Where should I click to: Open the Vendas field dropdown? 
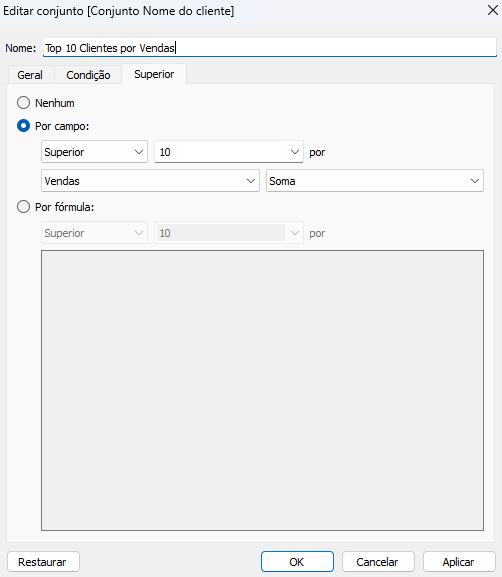pyautogui.click(x=150, y=181)
